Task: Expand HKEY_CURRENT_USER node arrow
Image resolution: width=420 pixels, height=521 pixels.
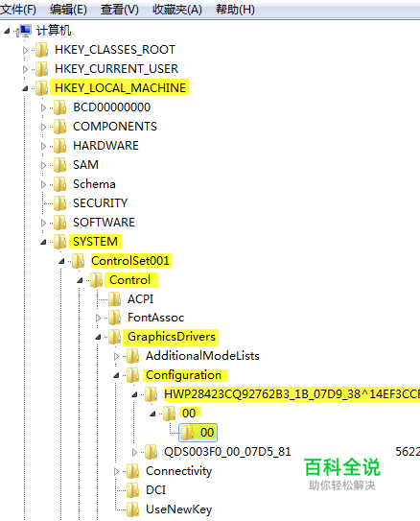Action: click(25, 69)
